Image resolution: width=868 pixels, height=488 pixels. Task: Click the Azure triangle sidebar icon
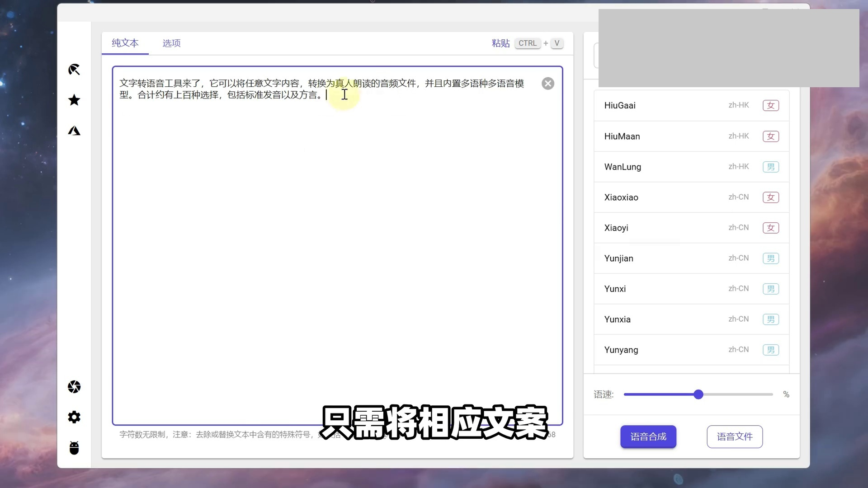[x=74, y=131]
